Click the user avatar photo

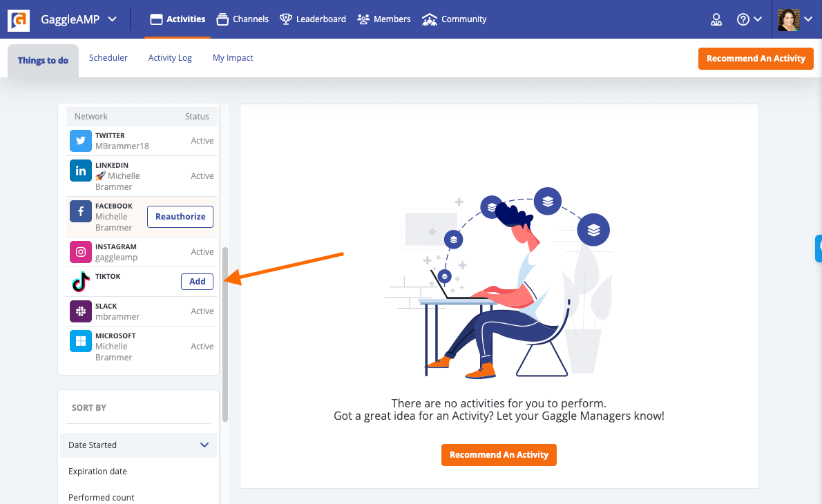(788, 20)
